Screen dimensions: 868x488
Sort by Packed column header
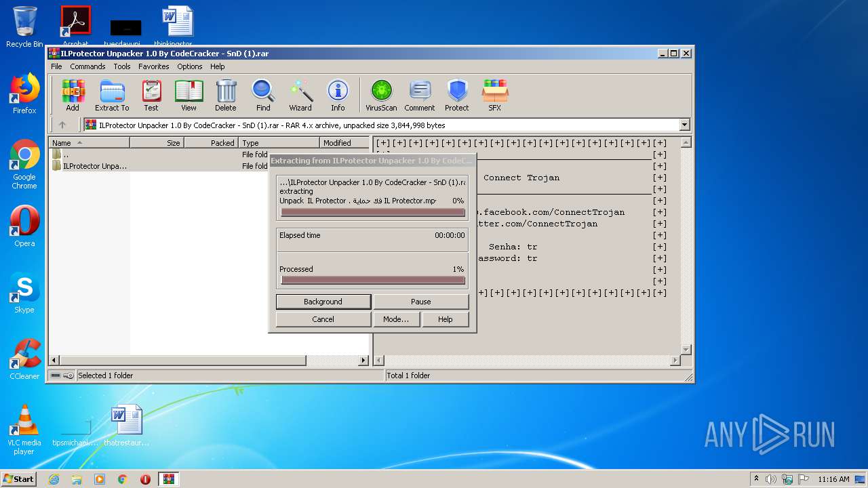click(211, 143)
